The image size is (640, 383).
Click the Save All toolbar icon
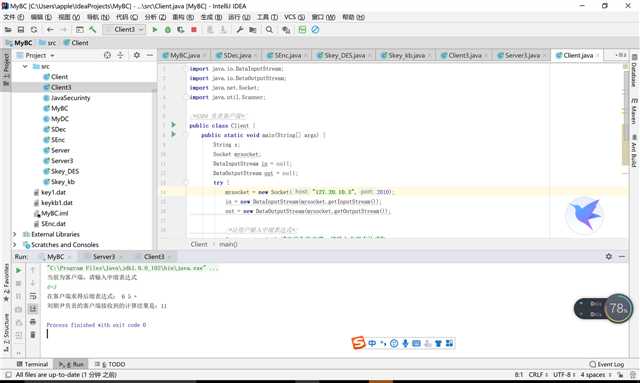click(x=21, y=29)
